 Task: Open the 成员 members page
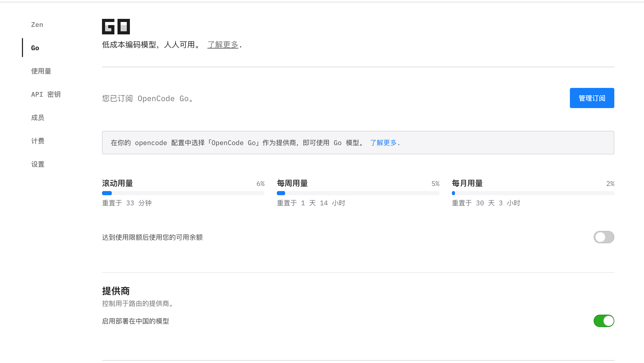(x=38, y=118)
